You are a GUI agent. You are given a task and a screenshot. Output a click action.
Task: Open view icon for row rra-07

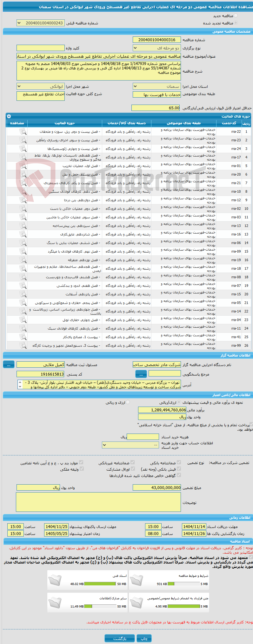coord(23,286)
